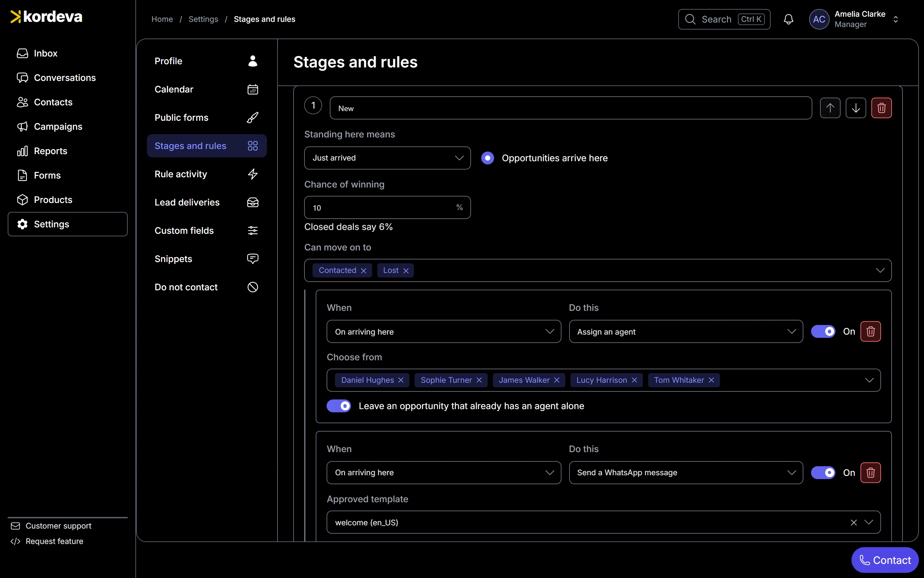Toggle Send a WhatsApp message rule switch
The image size is (924, 578).
tap(823, 473)
